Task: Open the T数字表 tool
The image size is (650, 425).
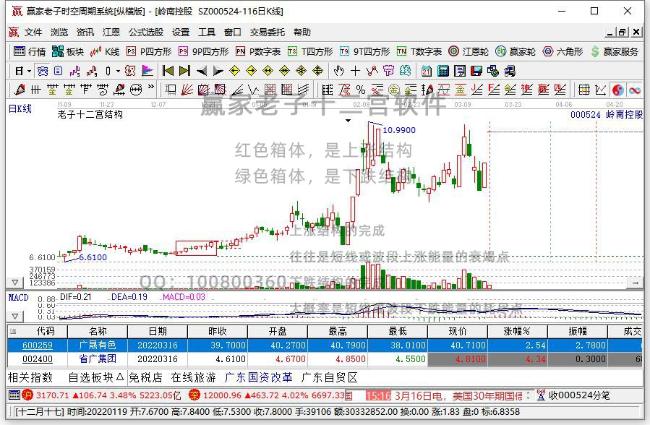Action: point(419,51)
